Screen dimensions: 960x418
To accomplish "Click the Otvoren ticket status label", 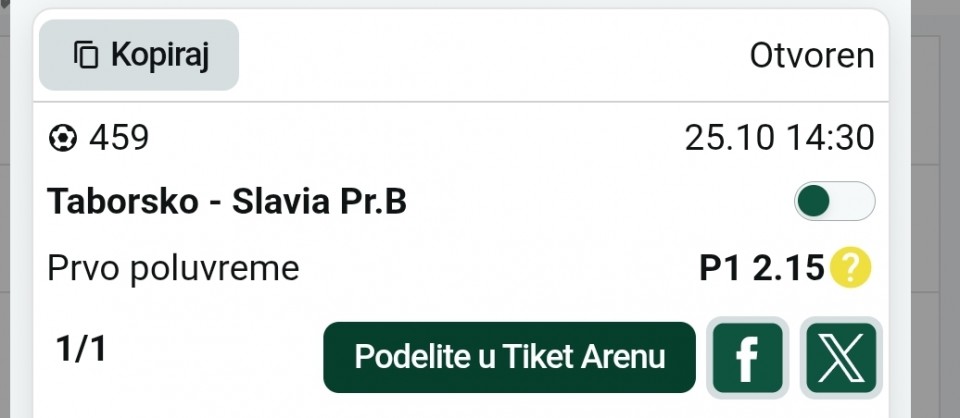I will coord(811,56).
